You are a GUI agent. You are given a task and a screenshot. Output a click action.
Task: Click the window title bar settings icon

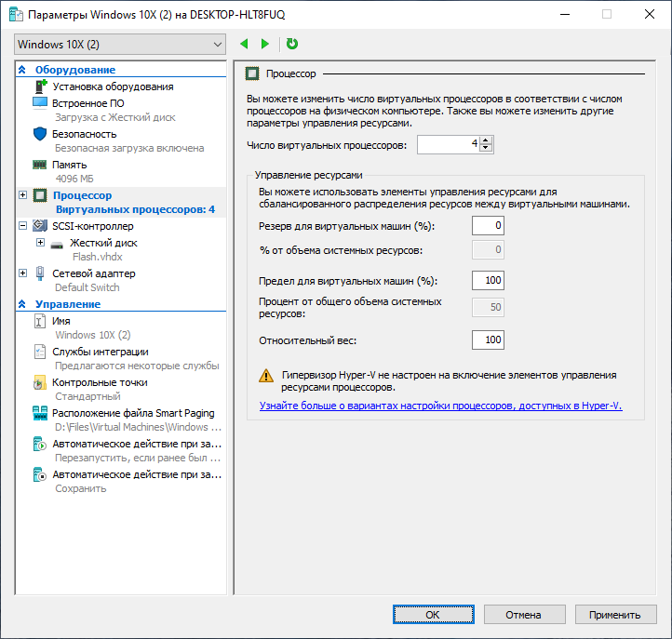tap(16, 14)
